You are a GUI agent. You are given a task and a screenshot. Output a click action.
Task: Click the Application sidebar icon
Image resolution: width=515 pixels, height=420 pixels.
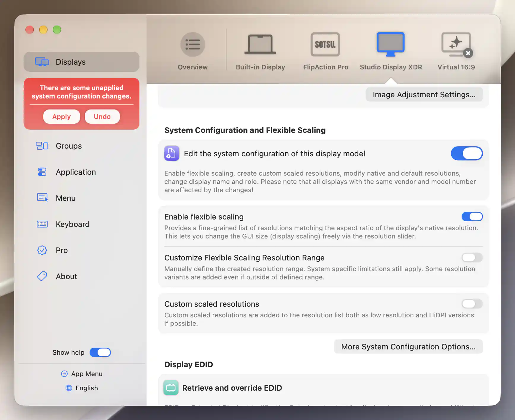42,172
